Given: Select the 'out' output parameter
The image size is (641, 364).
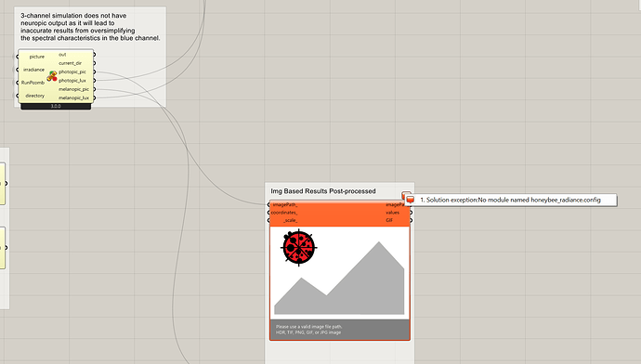Looking at the screenshot, I should pos(62,55).
